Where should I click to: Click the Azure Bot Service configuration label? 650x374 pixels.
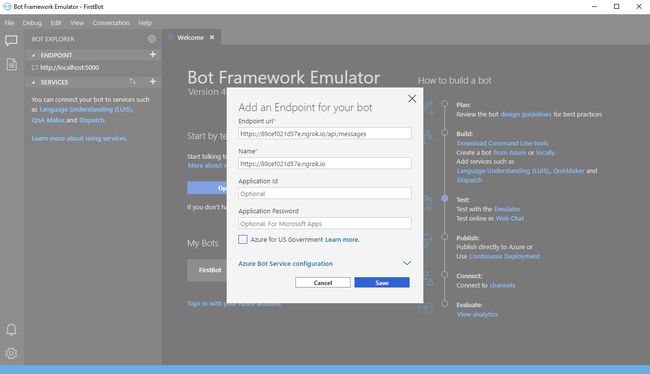285,264
